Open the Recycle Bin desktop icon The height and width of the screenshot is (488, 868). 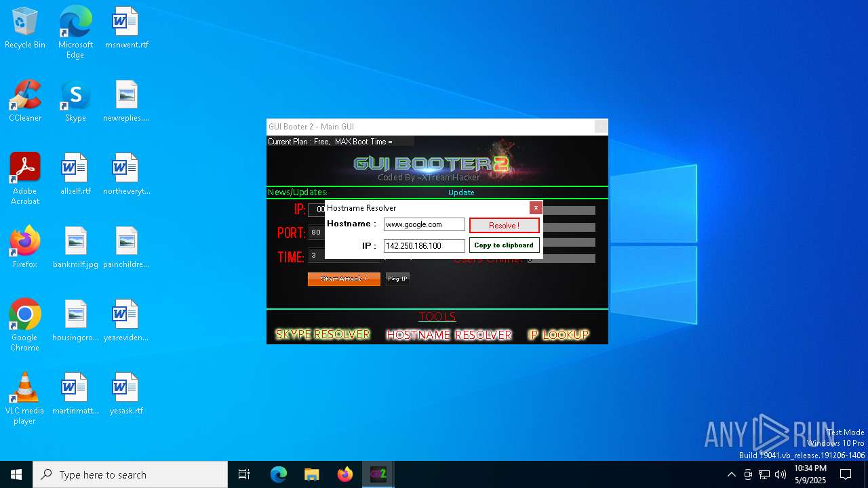click(25, 28)
